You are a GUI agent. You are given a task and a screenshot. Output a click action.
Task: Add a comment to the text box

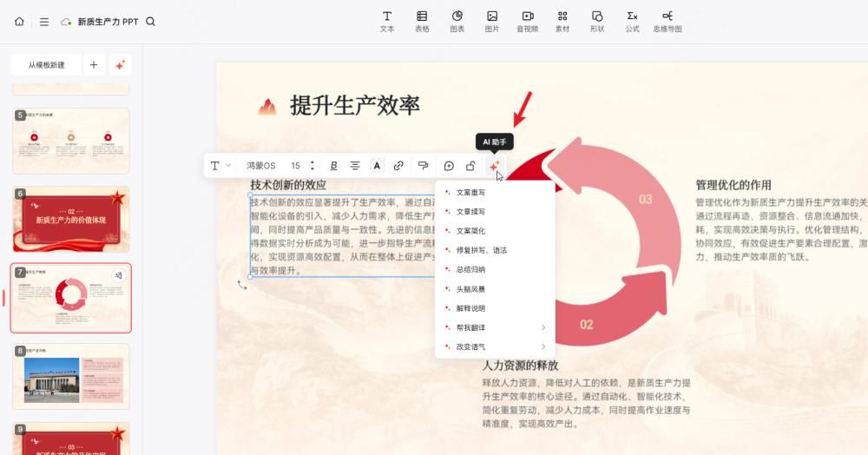click(x=449, y=166)
